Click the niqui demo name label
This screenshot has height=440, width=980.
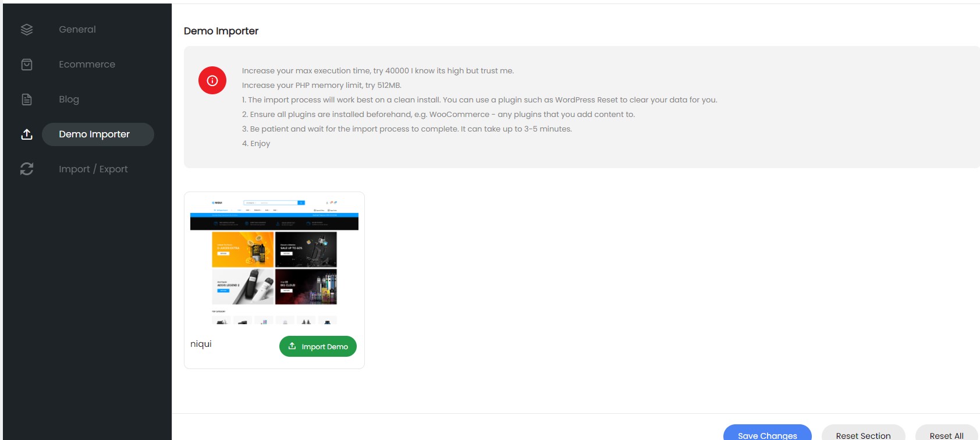point(201,344)
